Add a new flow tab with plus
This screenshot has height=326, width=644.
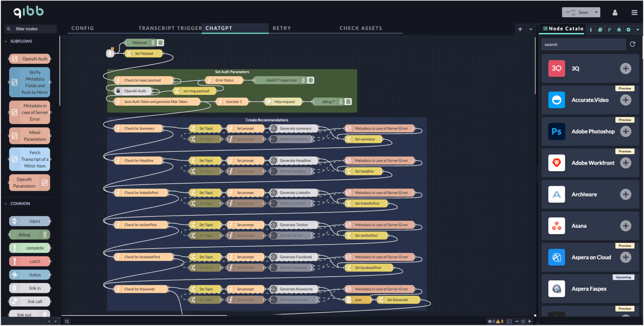[520, 29]
